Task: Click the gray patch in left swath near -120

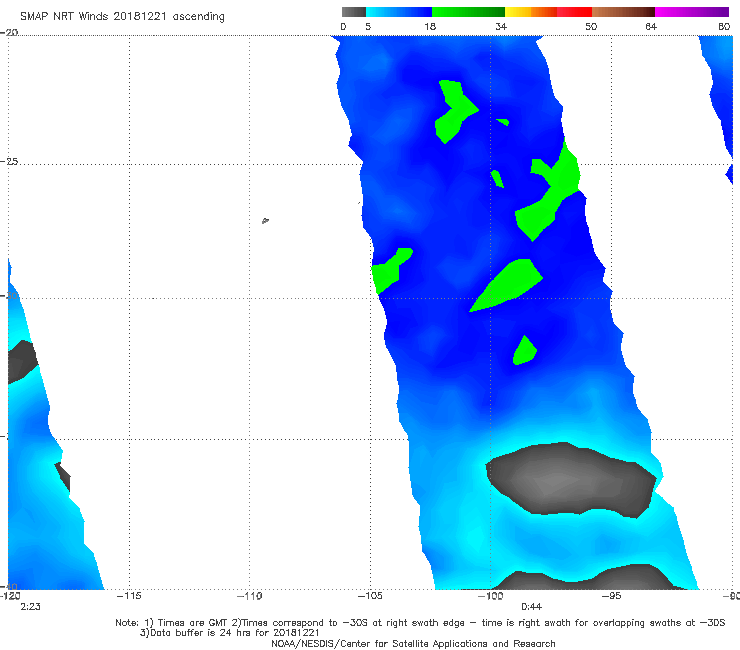Action: click(21, 361)
